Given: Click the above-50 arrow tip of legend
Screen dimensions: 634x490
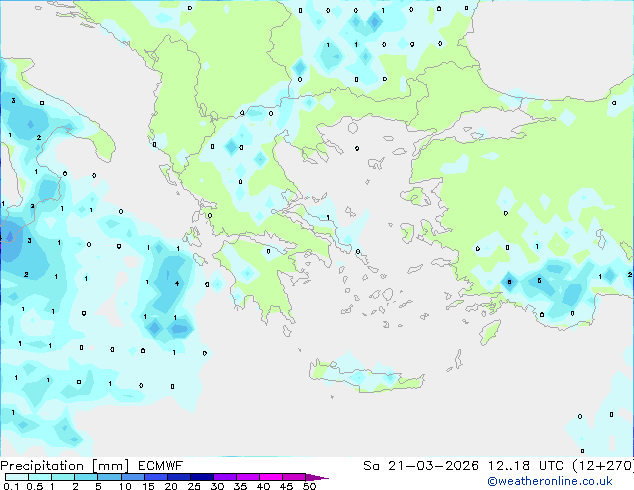Looking at the screenshot, I should click(317, 477).
